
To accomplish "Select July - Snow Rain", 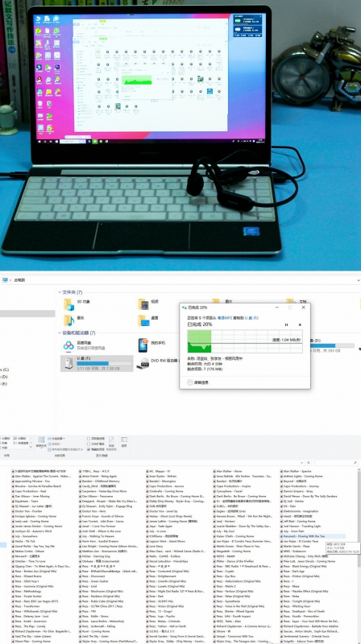I will (x=293, y=531).
